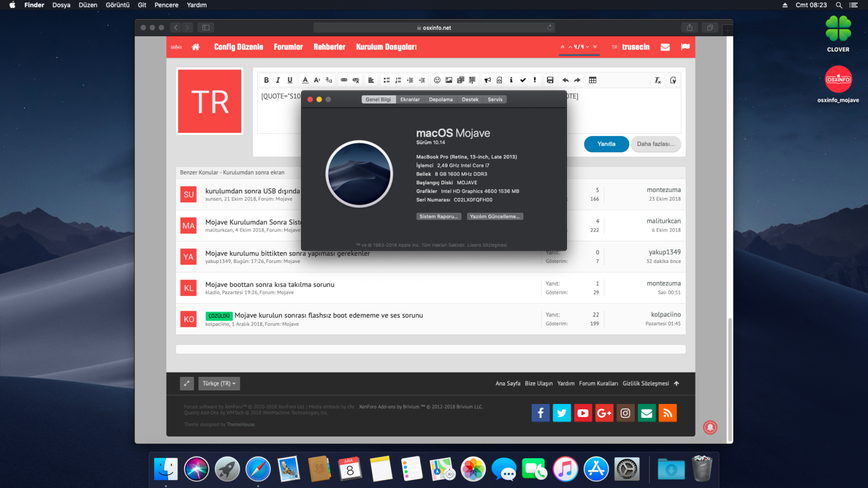868x488 pixels.
Task: Undo the last edit in the editor
Action: point(565,80)
